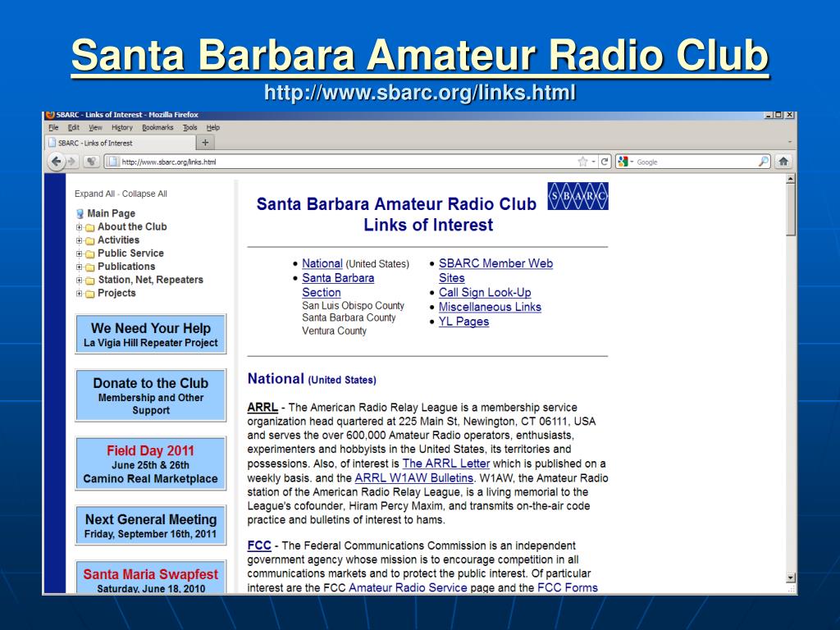840x630 pixels.
Task: Open a new tab with plus button
Action: pyautogui.click(x=205, y=143)
